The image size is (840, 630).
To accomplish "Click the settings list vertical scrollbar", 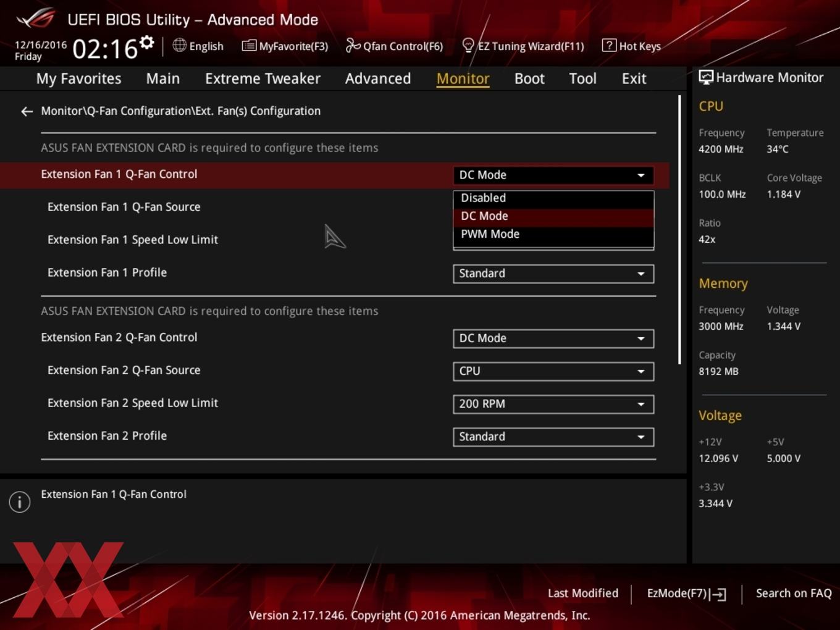I will (679, 230).
